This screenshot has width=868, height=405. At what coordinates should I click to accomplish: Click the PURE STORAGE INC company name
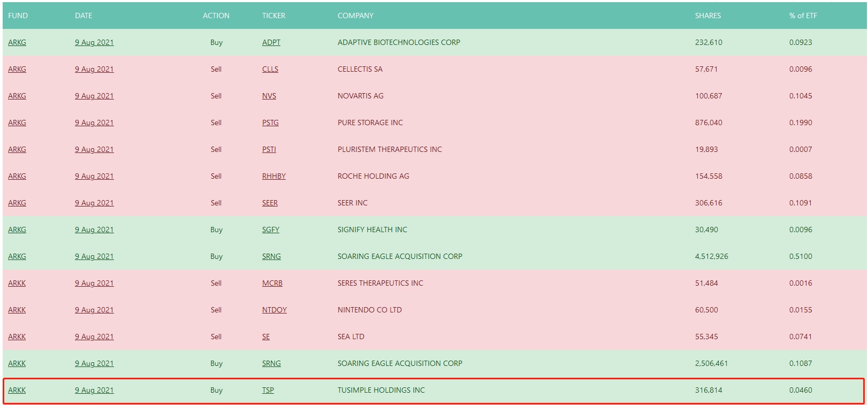point(370,123)
